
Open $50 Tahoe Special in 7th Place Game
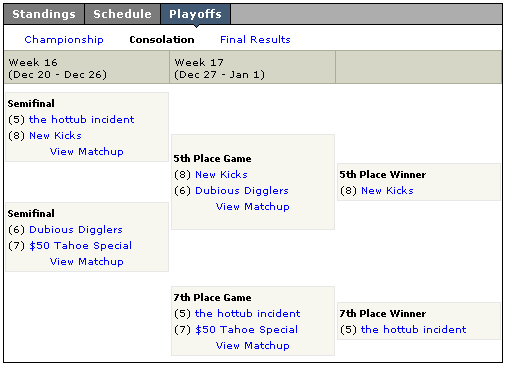coord(247,329)
